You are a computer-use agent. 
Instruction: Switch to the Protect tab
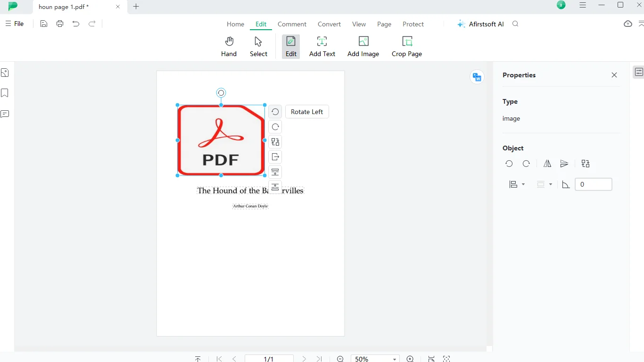click(x=413, y=24)
